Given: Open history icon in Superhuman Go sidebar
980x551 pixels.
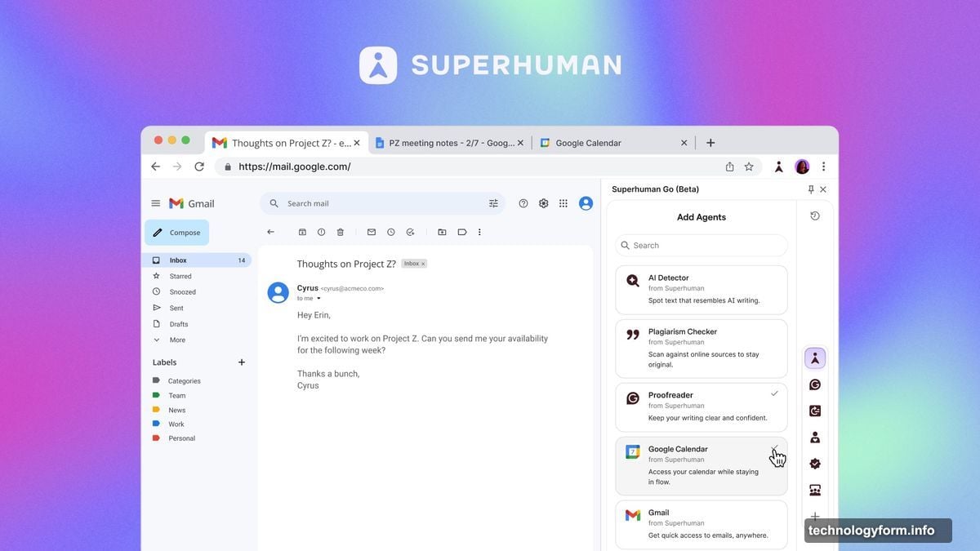Looking at the screenshot, I should pyautogui.click(x=815, y=216).
